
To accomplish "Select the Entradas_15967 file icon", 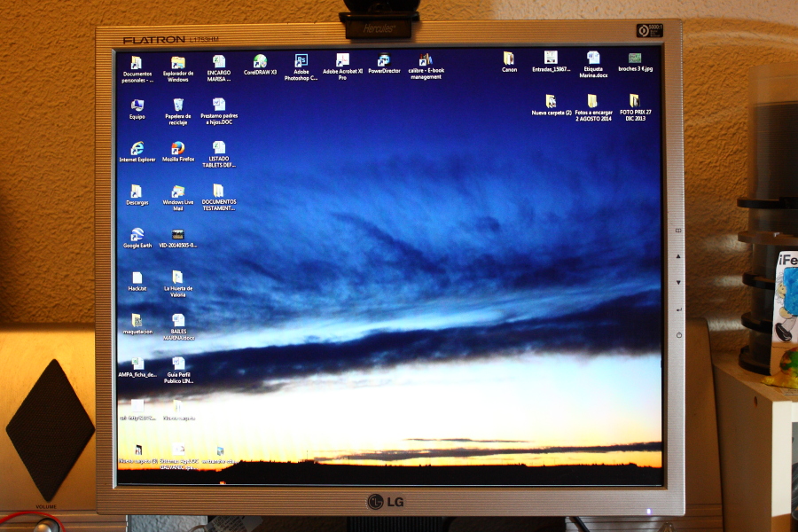I will point(551,61).
